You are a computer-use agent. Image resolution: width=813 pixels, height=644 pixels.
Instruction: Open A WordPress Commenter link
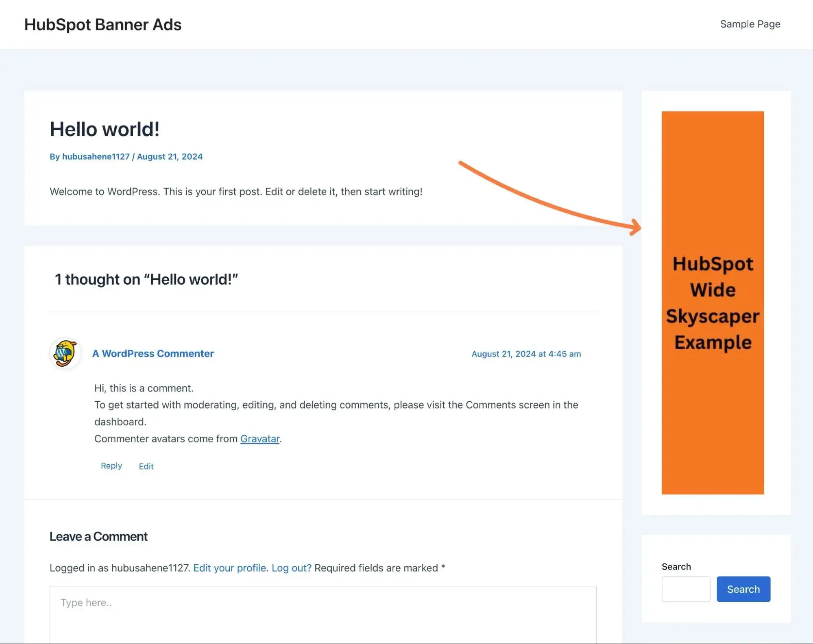coord(153,354)
